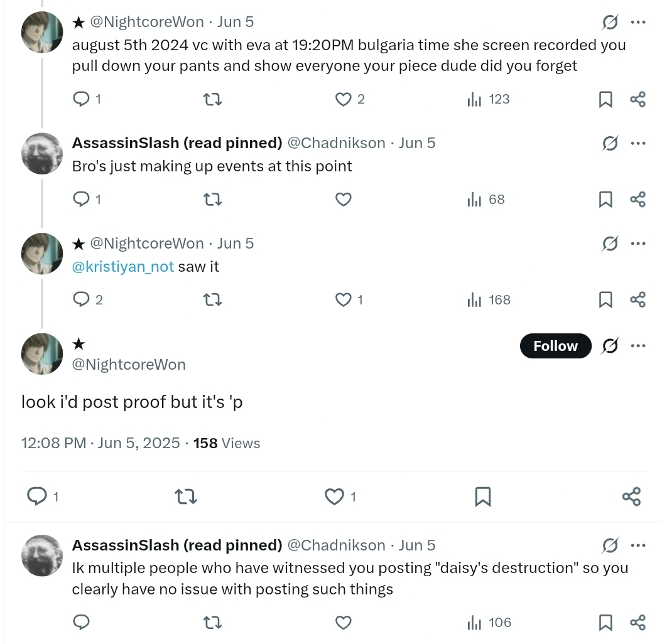The image size is (662, 644).
Task: Like the 'Bro's just making up events' tweet
Action: click(343, 199)
